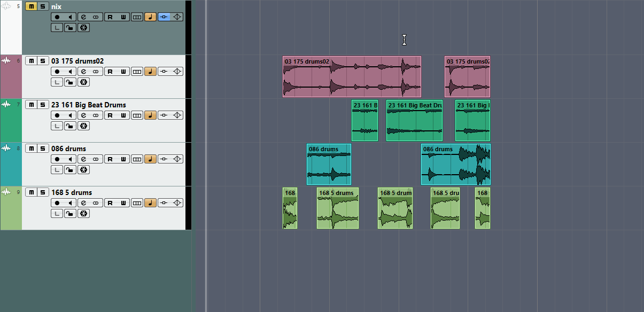Solo the nix track
This screenshot has width=644, height=312.
42,6
